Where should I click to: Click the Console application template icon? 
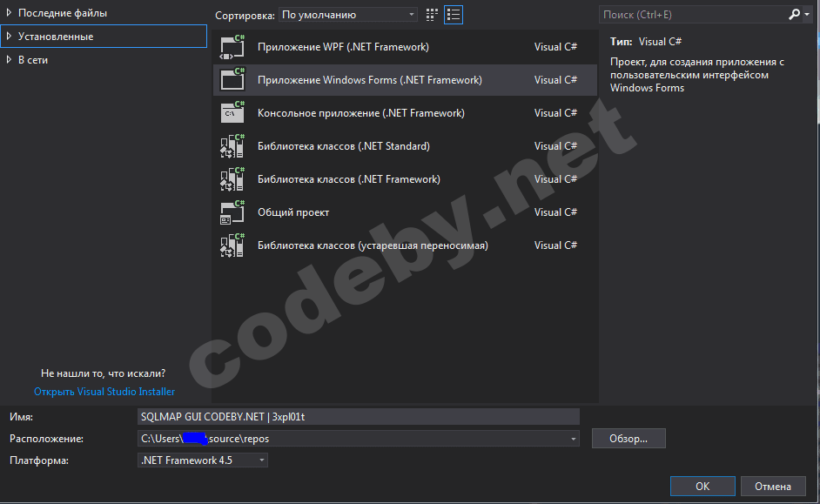click(x=232, y=113)
